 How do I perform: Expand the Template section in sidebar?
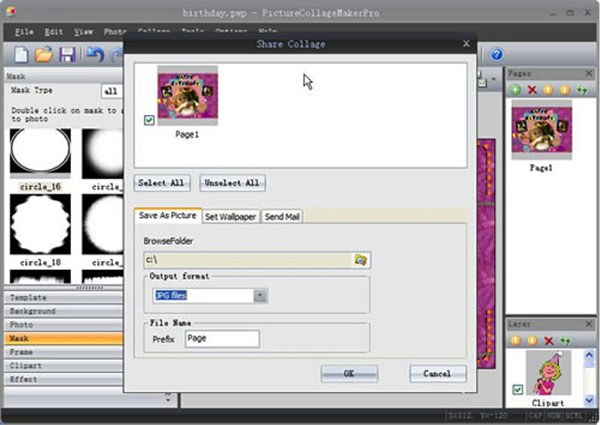click(60, 298)
